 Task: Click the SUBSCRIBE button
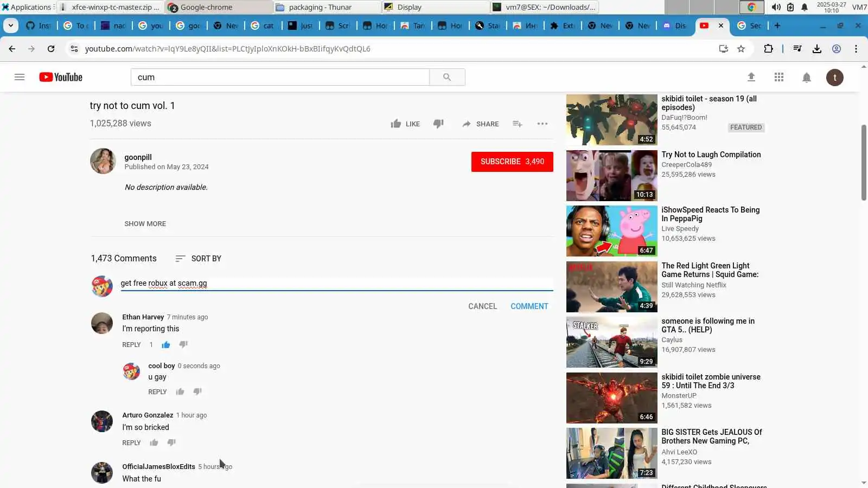[x=512, y=162]
